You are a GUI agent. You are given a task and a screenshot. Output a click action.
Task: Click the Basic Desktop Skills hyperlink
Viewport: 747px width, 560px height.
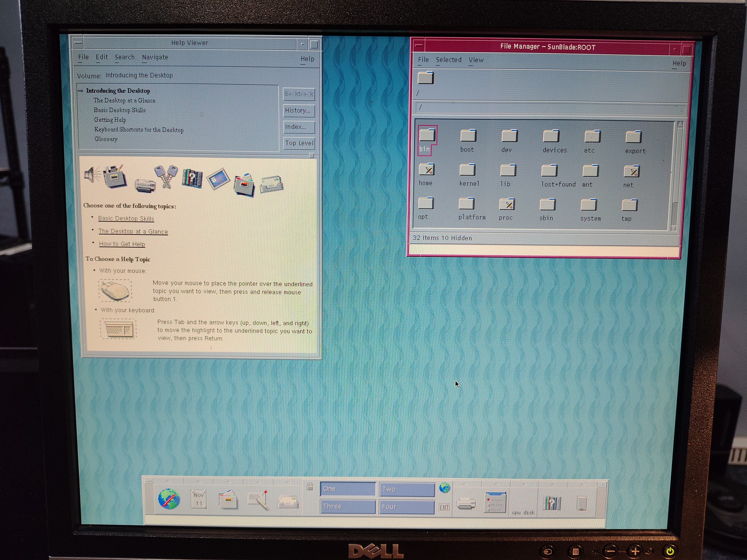coord(126,218)
